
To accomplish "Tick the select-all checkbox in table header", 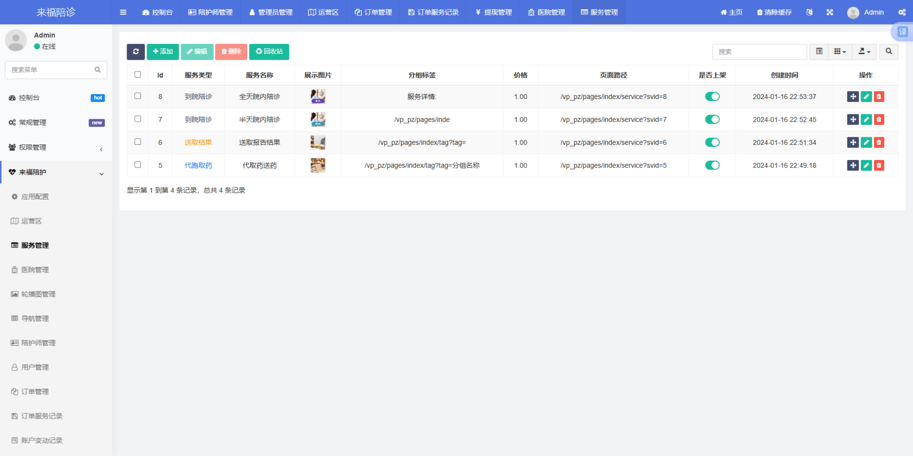I will [138, 75].
